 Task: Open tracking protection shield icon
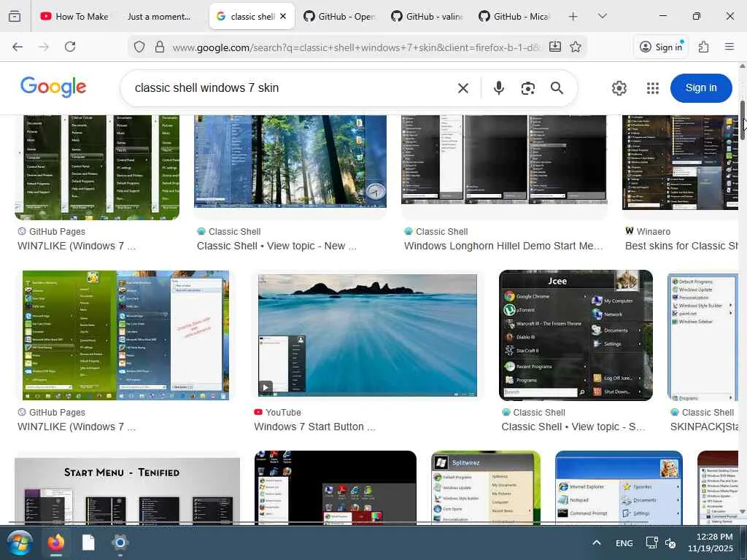139,47
